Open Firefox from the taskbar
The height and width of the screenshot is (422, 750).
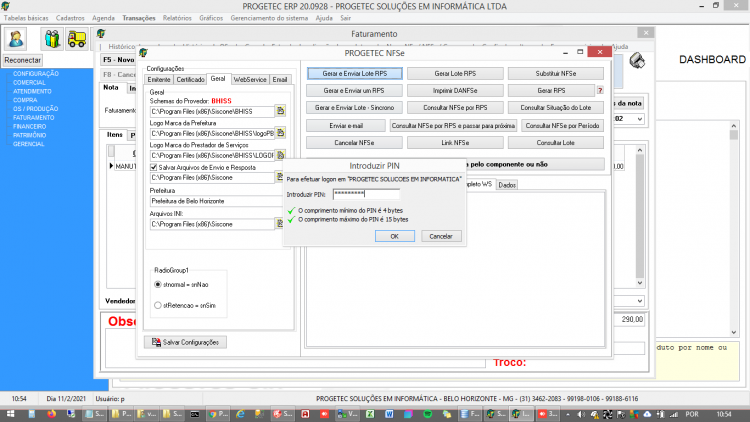point(51,414)
